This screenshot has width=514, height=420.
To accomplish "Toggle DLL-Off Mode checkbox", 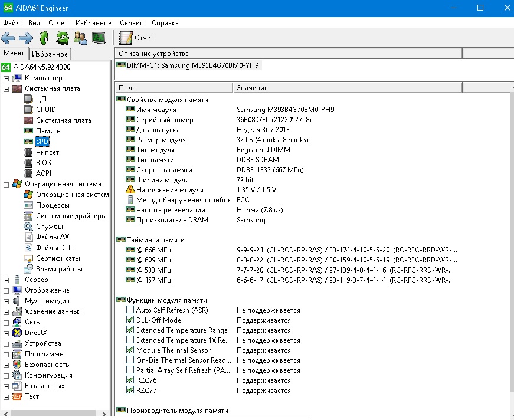I will tap(130, 320).
